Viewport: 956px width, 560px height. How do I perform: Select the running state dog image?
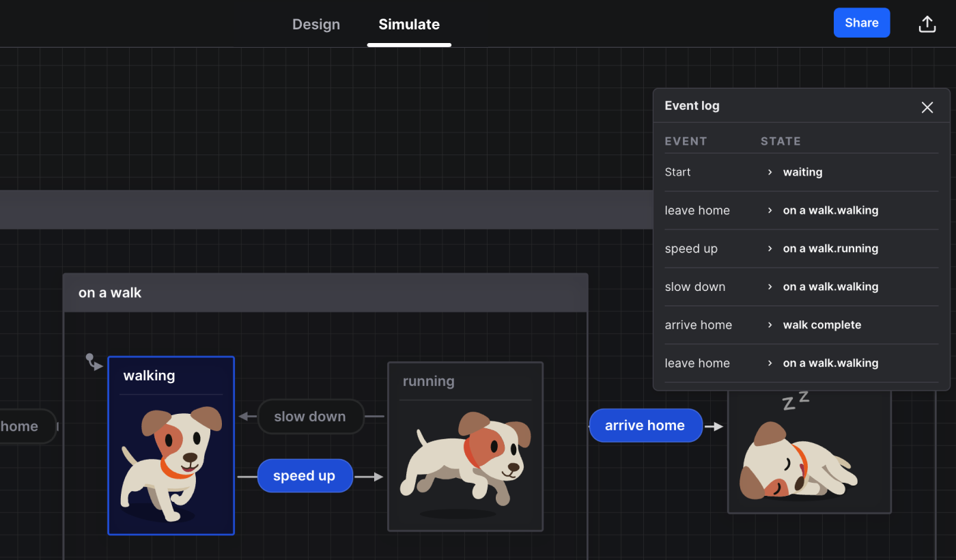pos(465,466)
